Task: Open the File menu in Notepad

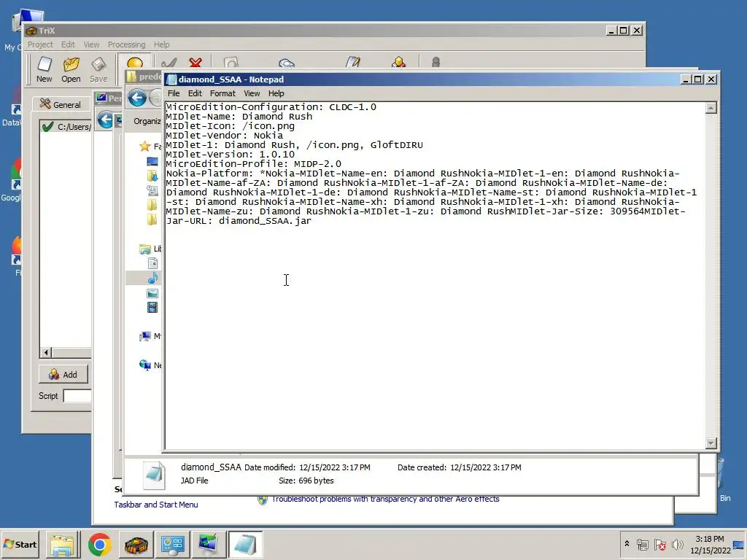Action: click(174, 93)
